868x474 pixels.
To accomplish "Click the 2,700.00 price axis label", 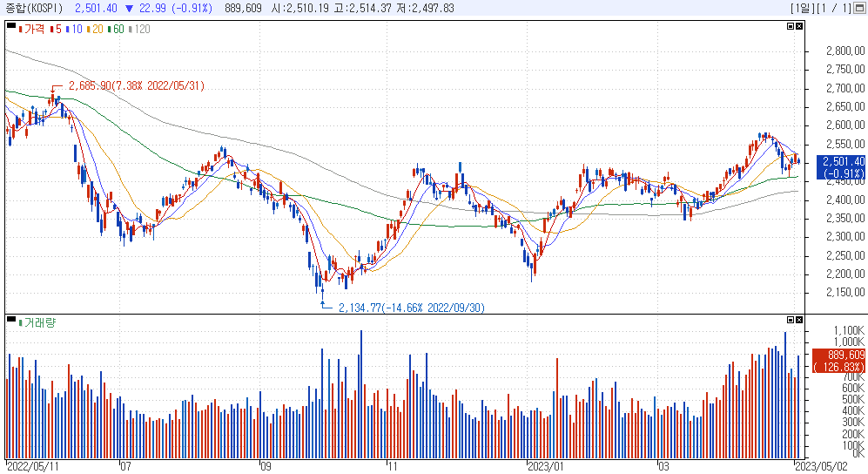I will 845,88.
